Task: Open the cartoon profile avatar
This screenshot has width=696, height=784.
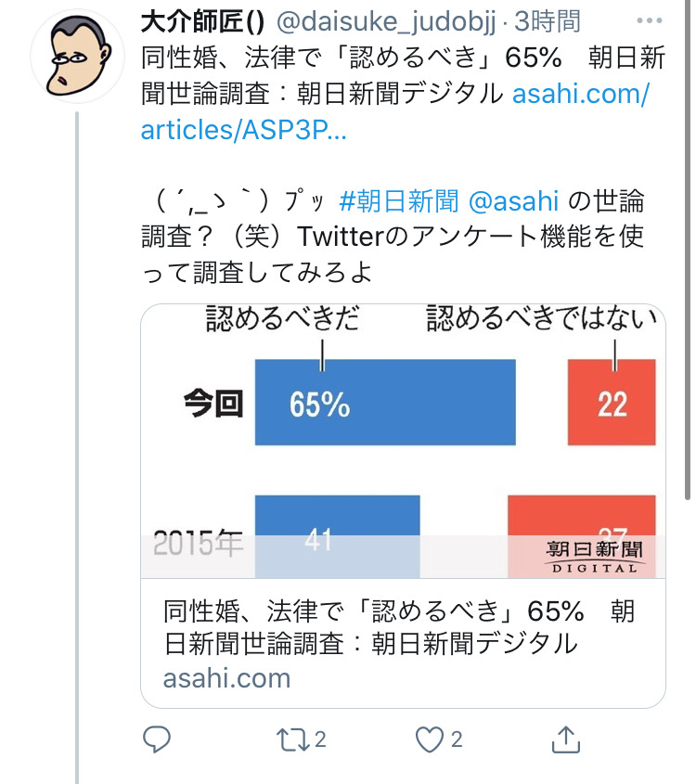Action: (x=78, y=56)
